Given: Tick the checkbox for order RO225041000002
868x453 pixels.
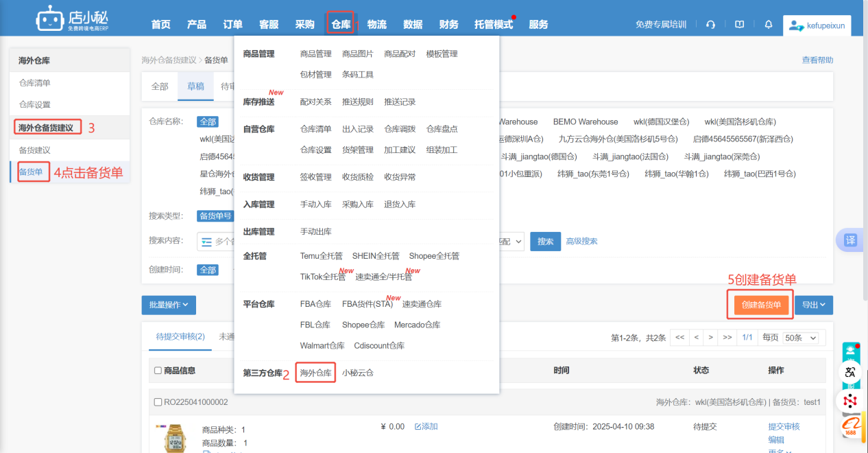Looking at the screenshot, I should click(158, 402).
